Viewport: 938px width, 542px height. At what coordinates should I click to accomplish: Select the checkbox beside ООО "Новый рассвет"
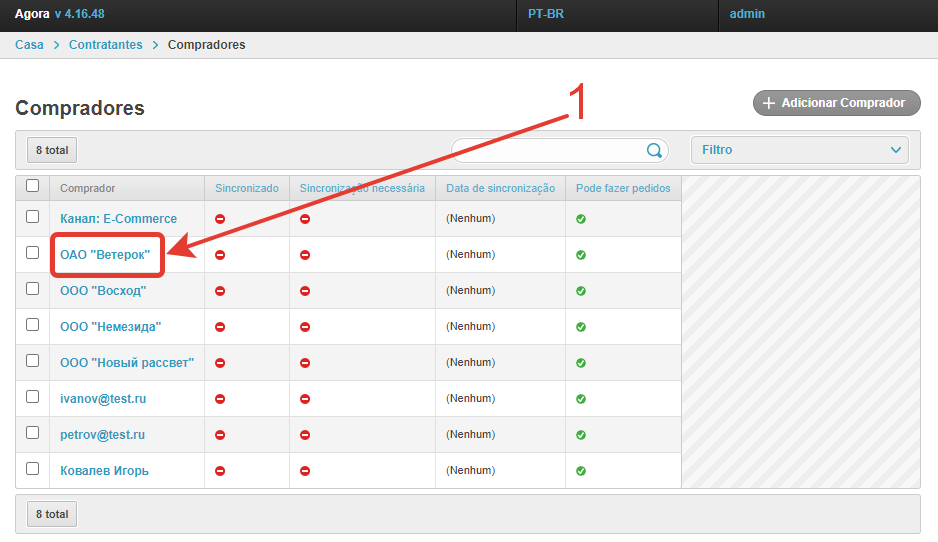[x=33, y=361]
